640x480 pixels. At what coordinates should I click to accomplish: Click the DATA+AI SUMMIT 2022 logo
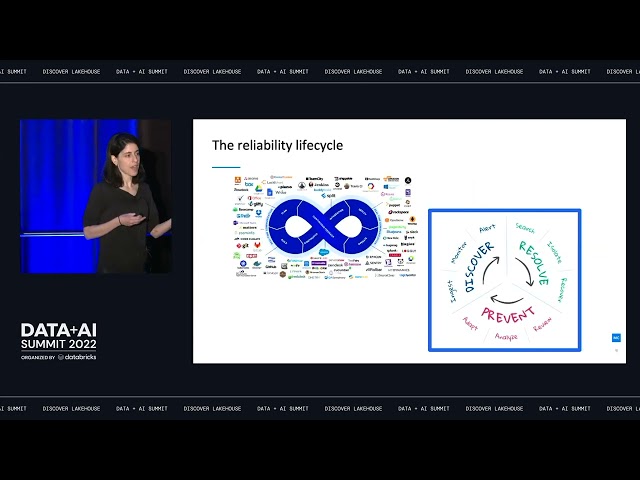click(x=59, y=336)
